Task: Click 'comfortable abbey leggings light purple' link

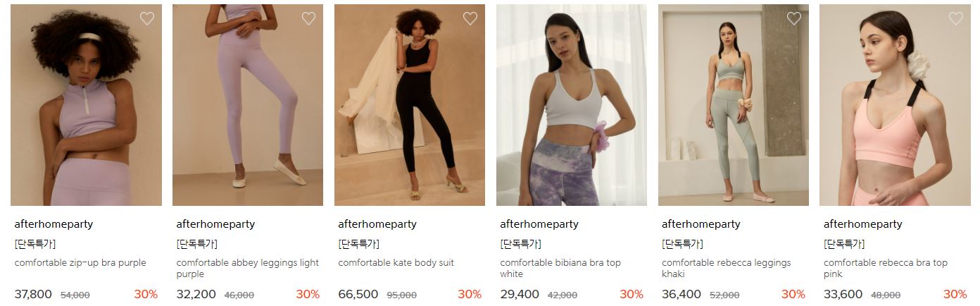Action: click(x=247, y=268)
